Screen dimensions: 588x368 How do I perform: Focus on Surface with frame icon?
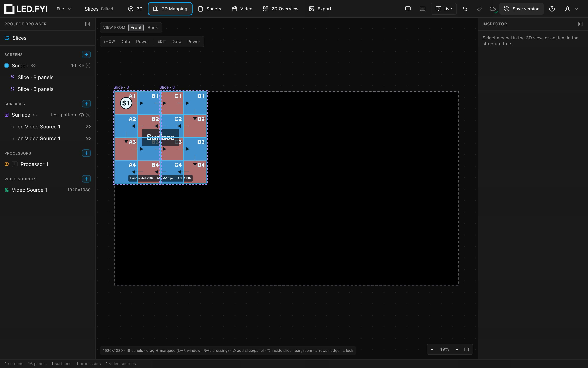(x=88, y=115)
